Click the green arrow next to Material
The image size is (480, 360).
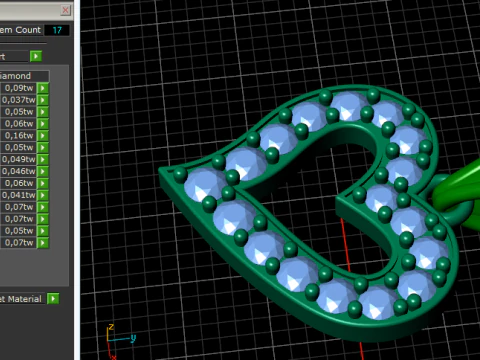tap(53, 298)
